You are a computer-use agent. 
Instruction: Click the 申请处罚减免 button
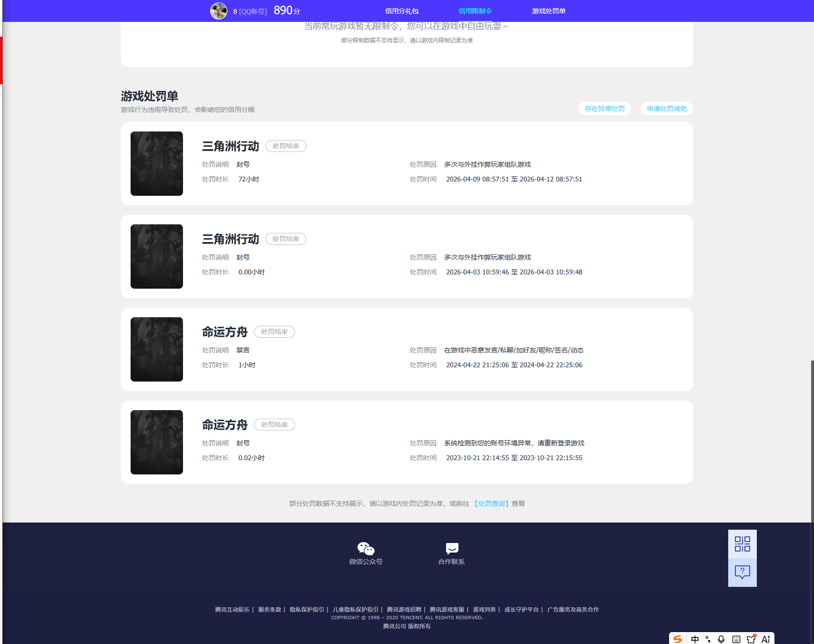click(x=667, y=109)
